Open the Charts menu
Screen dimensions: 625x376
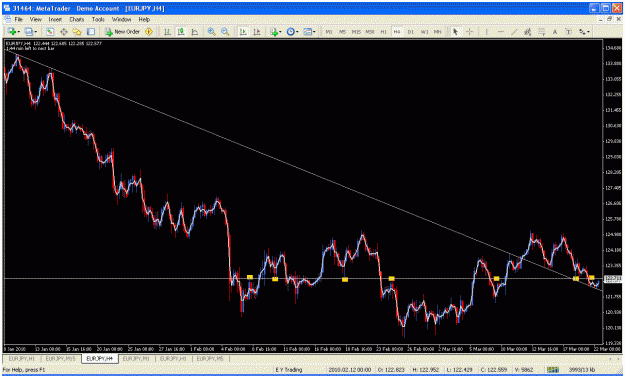(x=77, y=19)
